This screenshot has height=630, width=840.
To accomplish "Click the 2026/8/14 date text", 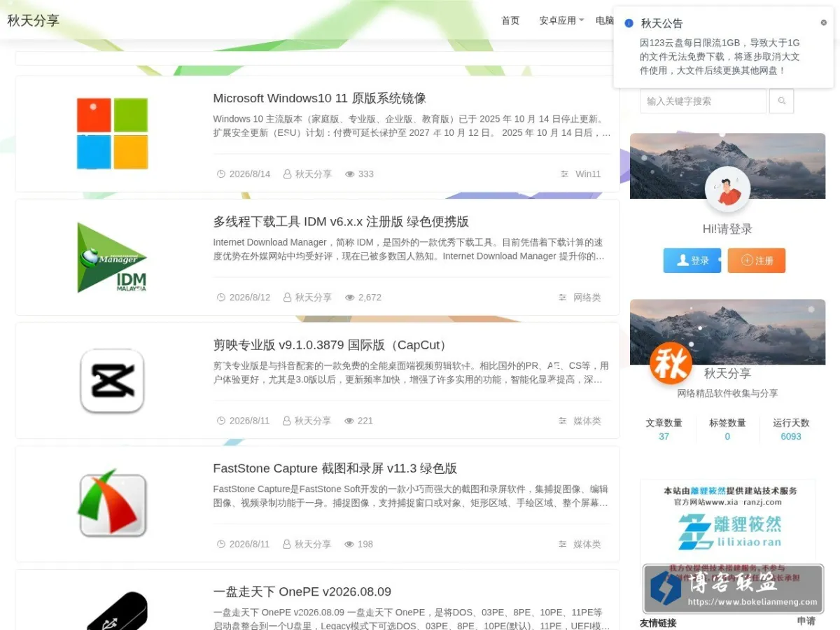I will tap(250, 174).
